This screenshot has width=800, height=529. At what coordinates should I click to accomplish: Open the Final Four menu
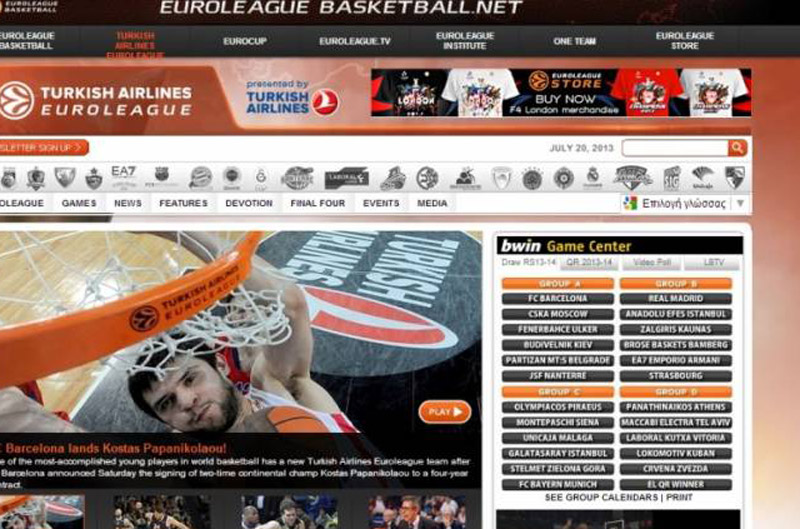click(x=318, y=203)
